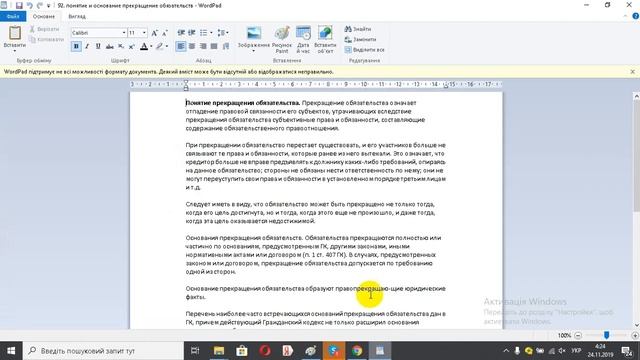This screenshot has height=360, width=640.
Task: Open File Explorer from the taskbar
Action: 219,351
